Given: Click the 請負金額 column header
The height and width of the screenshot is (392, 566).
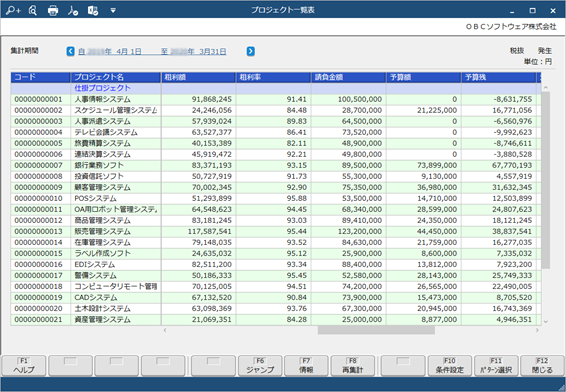Looking at the screenshot, I should [x=349, y=77].
